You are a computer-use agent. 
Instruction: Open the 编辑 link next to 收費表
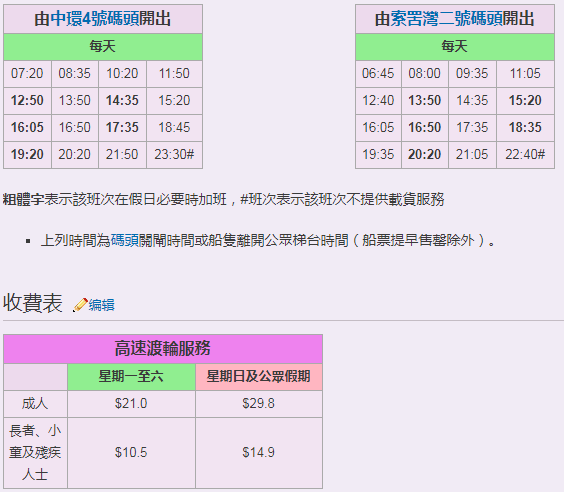[101, 305]
